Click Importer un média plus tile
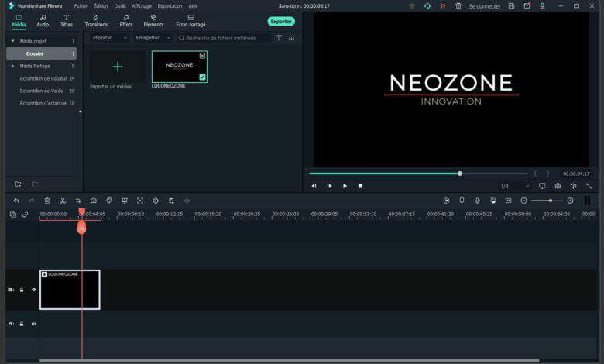Image resolution: width=604 pixels, height=364 pixels. coord(118,67)
